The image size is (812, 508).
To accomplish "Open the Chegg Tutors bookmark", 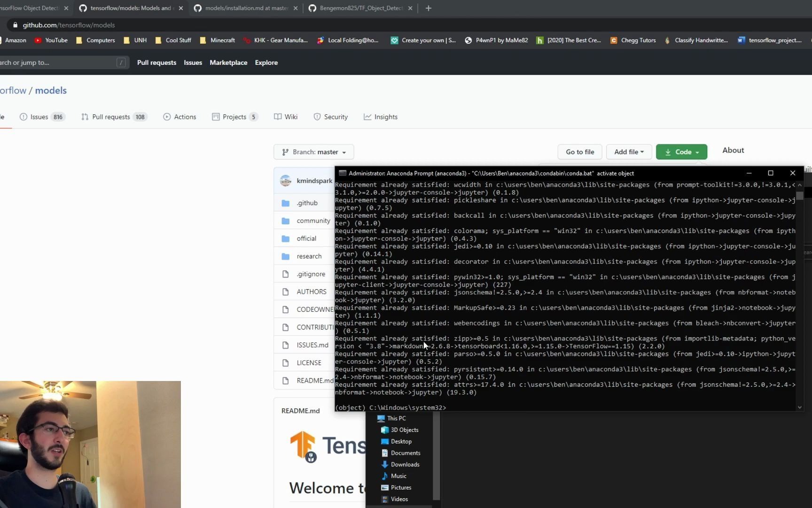I will point(633,40).
